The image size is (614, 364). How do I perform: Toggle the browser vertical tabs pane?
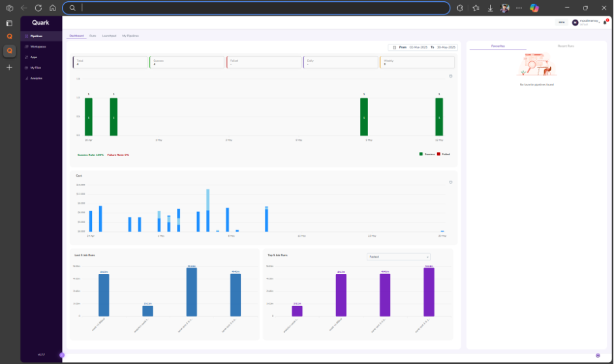(10, 22)
